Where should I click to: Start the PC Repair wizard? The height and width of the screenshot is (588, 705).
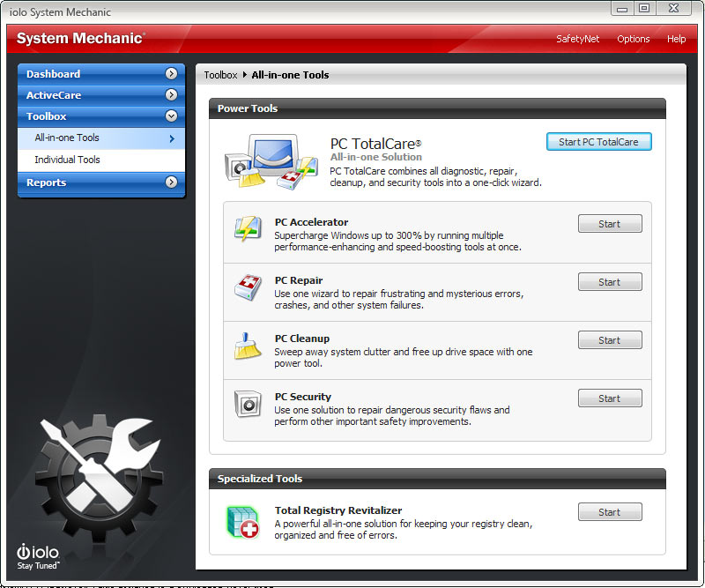pos(610,282)
